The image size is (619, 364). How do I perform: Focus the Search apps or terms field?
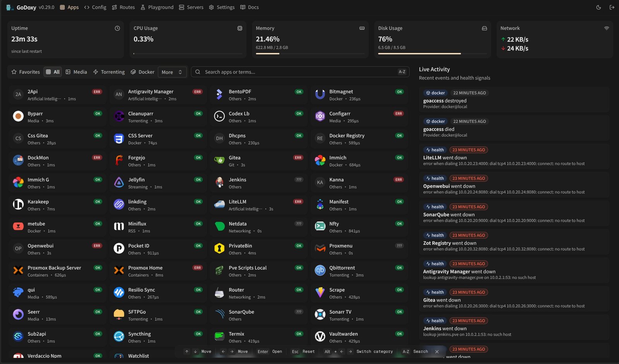pos(300,72)
